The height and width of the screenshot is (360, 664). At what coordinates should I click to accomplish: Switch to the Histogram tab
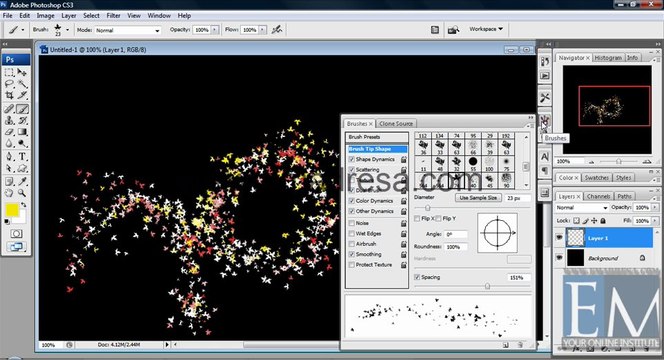[608, 58]
